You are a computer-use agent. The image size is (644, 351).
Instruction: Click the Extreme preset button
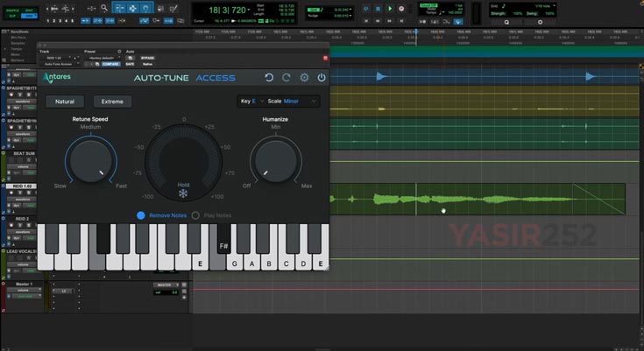112,102
